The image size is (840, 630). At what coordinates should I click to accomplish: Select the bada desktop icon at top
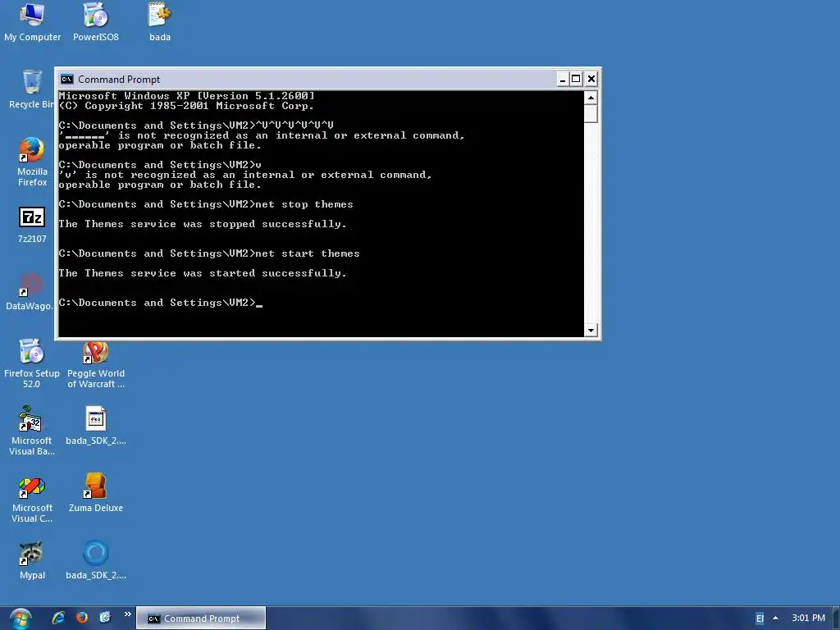click(160, 22)
